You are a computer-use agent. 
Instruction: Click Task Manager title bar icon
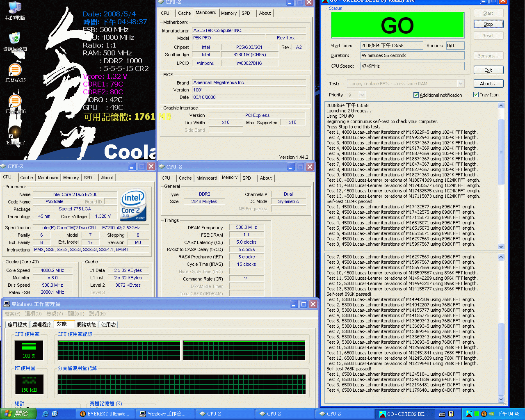[x=7, y=304]
